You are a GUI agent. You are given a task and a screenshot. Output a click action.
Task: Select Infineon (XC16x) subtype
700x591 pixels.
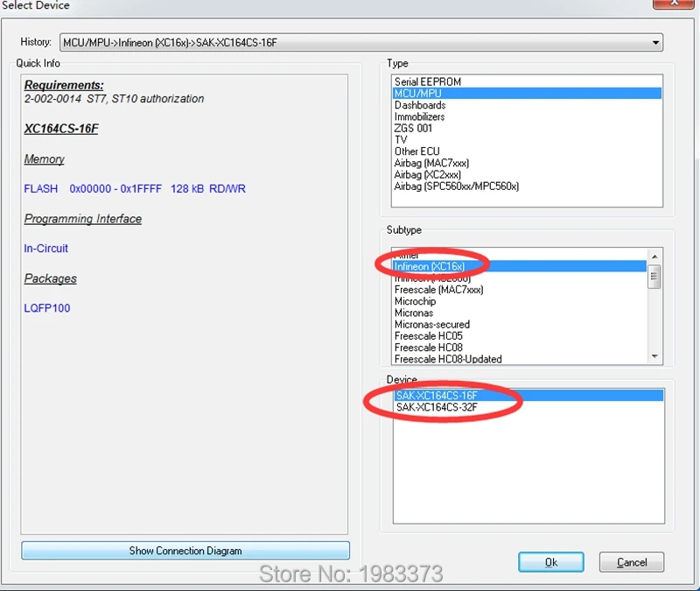tap(520, 266)
